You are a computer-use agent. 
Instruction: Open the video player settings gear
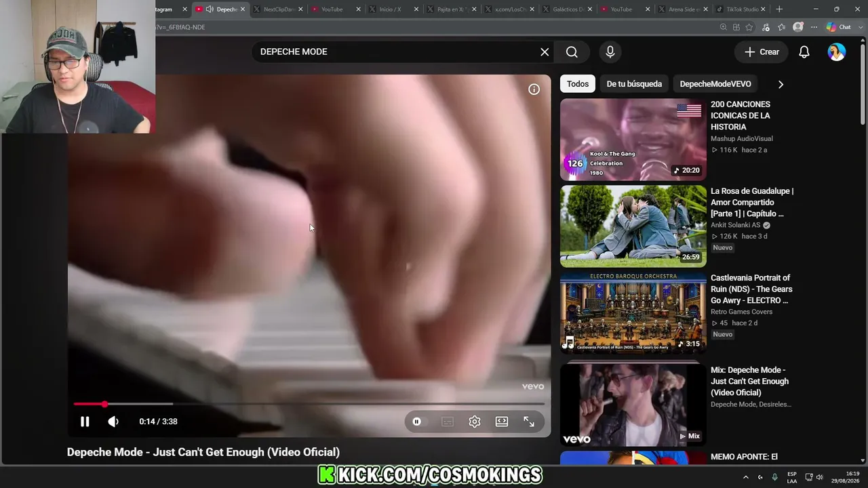pyautogui.click(x=475, y=422)
